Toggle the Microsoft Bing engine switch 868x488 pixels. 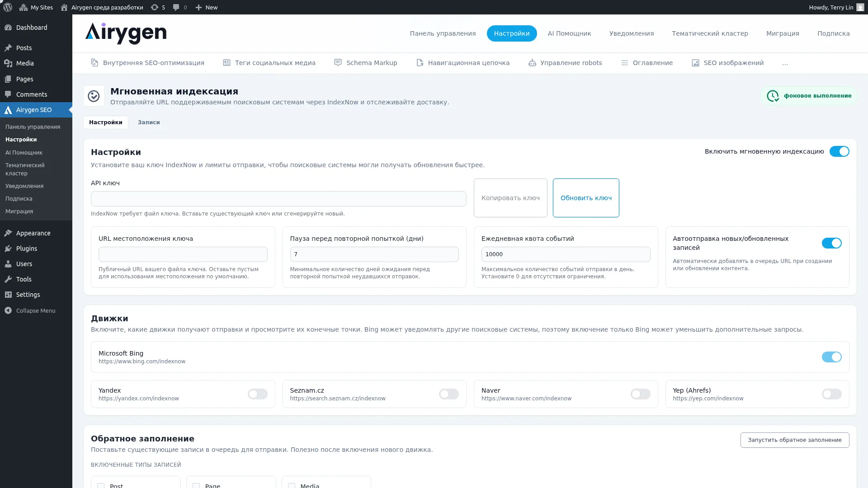(831, 357)
